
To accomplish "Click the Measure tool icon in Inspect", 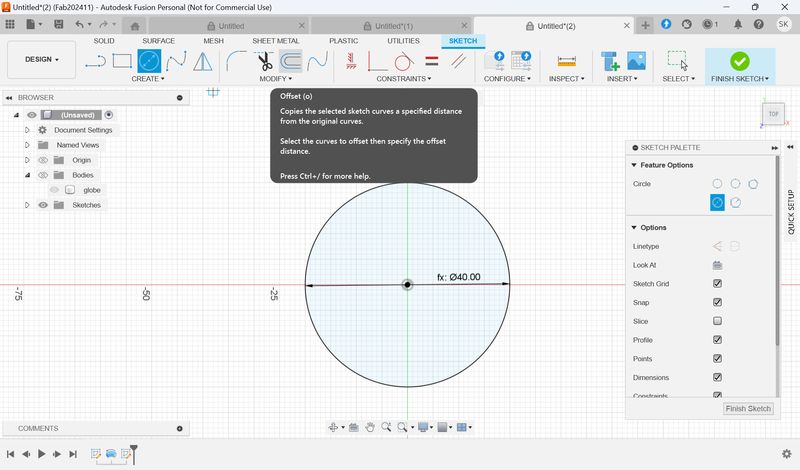I will 566,61.
